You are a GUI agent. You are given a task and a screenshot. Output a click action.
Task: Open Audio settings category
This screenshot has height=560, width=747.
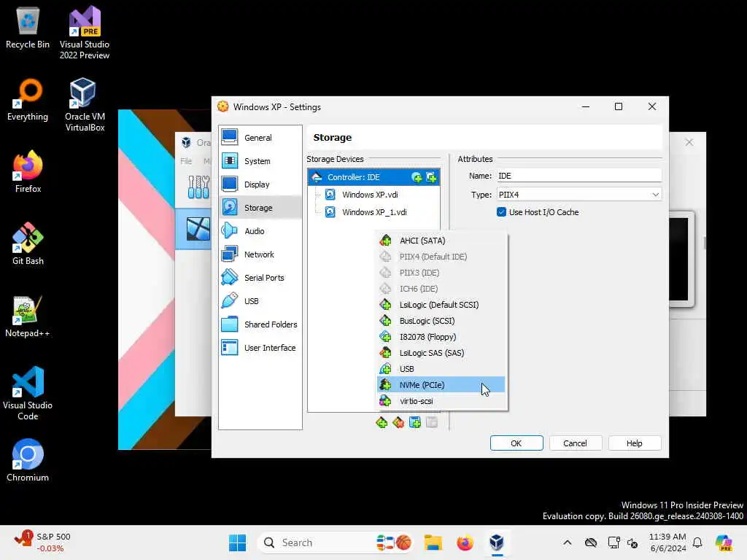(x=260, y=231)
